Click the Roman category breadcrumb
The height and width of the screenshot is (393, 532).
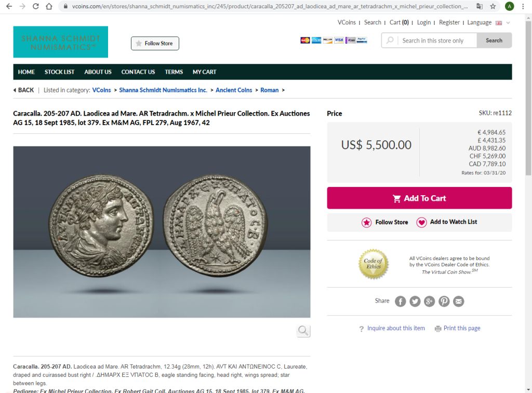tap(269, 90)
